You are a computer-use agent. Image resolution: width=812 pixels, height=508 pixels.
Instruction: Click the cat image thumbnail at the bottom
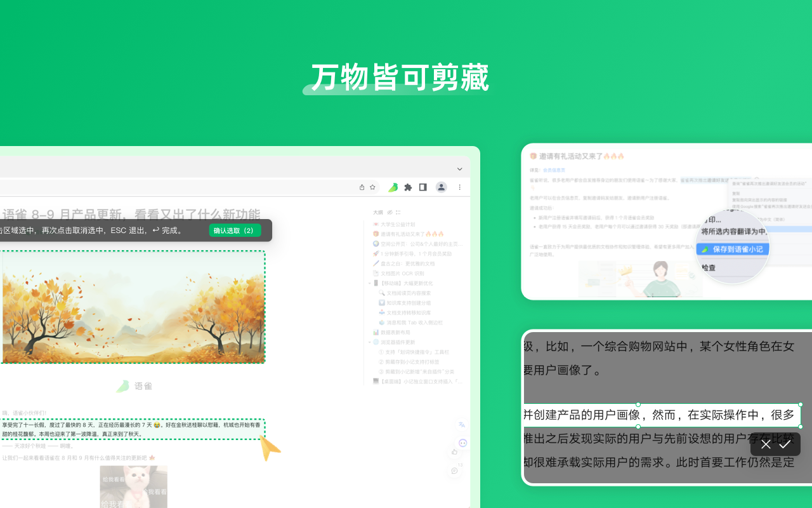click(x=133, y=486)
